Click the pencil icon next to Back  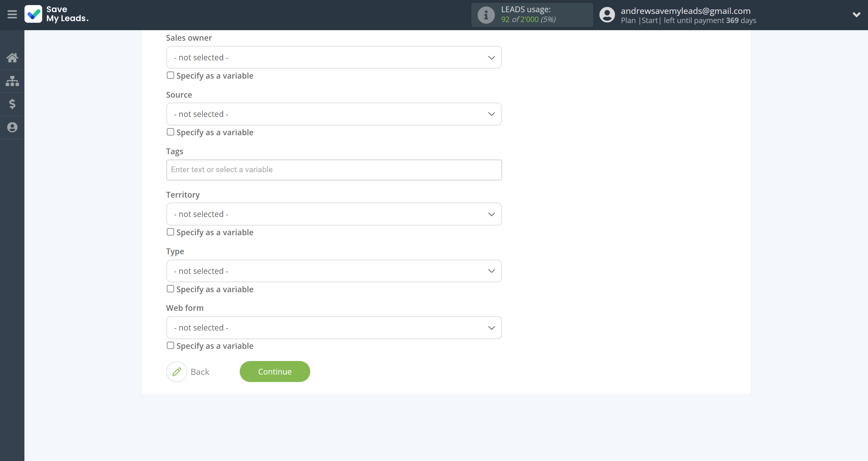click(x=177, y=372)
